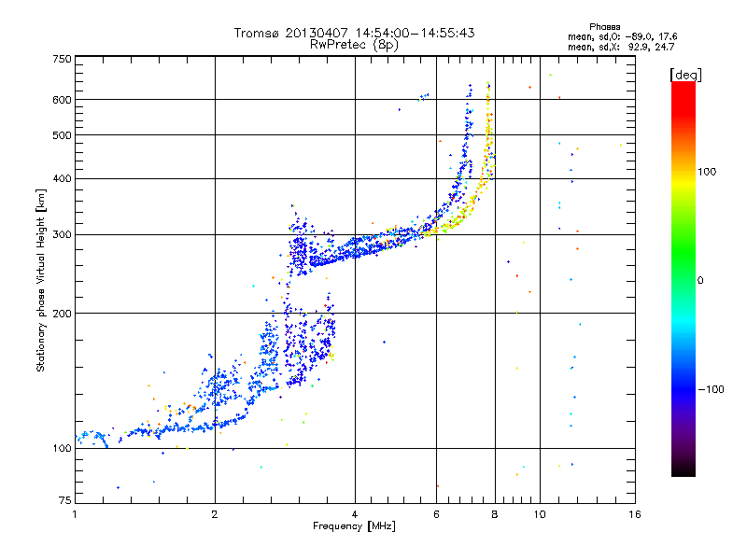Click the x-axis tick label '16'
Screen dimensions: 747x560
coord(635,514)
